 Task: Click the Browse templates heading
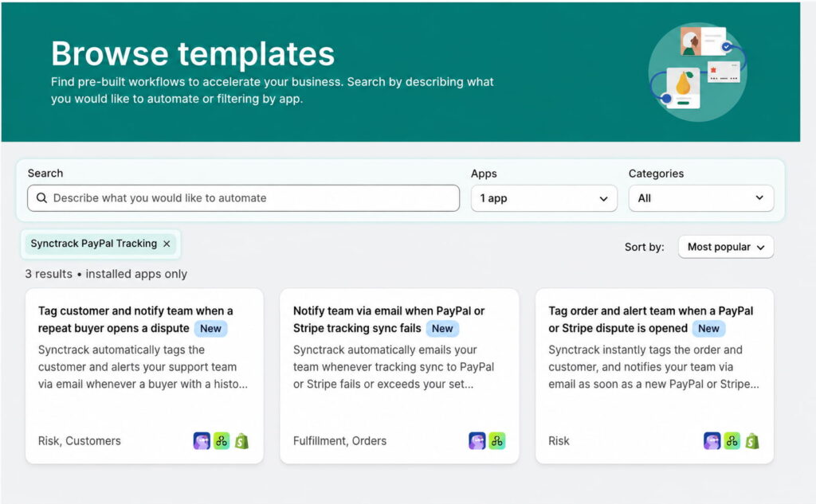pos(193,53)
